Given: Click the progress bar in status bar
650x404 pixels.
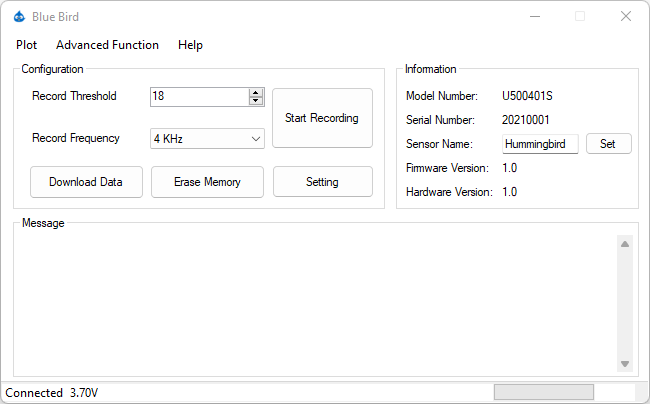Looking at the screenshot, I should (543, 392).
